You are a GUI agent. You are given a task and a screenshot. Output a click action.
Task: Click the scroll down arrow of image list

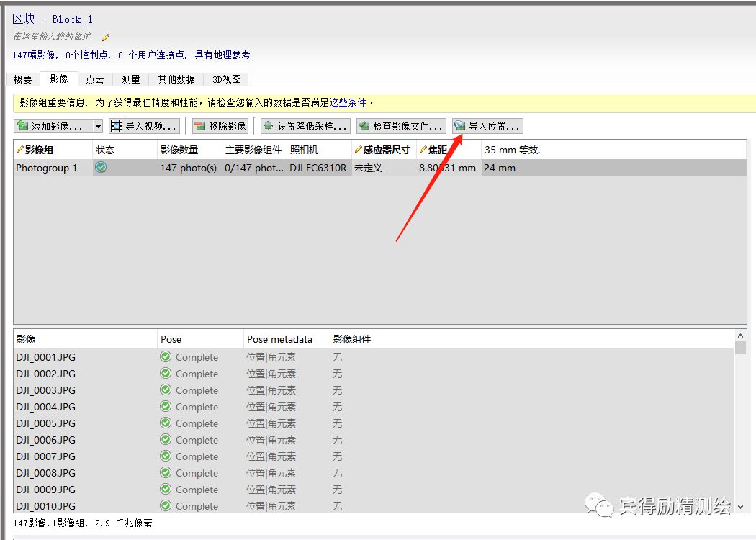tap(741, 507)
